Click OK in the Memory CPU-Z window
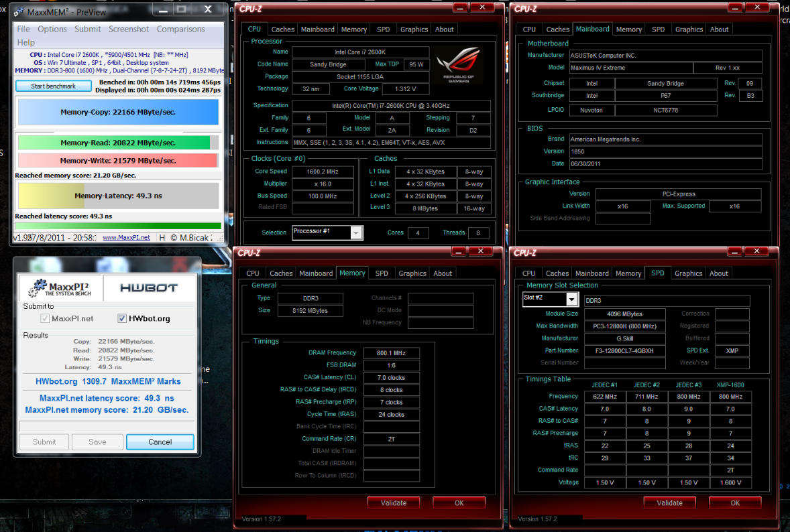 [459, 503]
